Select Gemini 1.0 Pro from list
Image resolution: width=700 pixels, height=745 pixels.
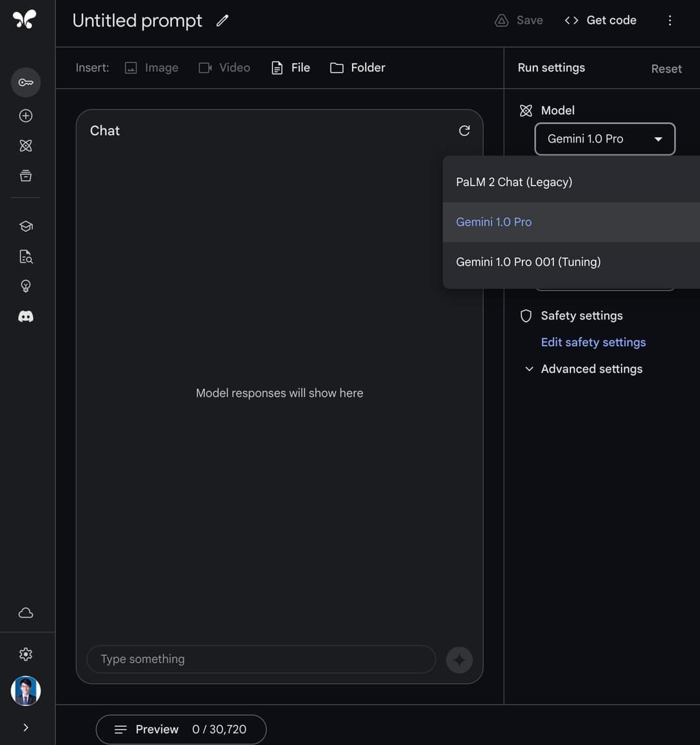pos(571,222)
